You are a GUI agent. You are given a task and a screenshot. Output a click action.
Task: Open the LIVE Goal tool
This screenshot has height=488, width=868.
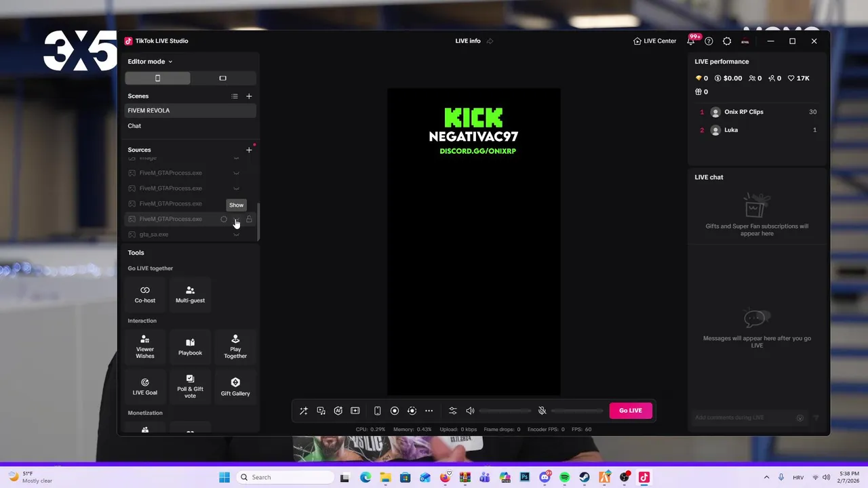coord(145,386)
